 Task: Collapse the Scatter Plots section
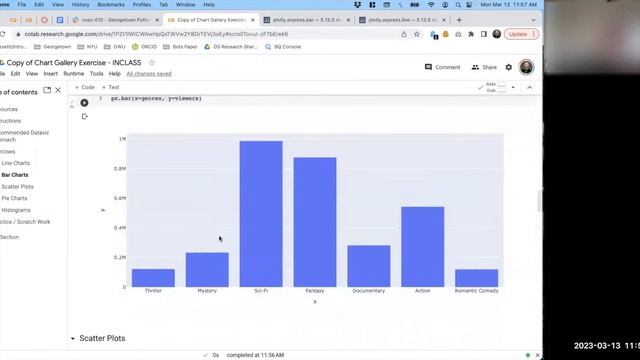pos(73,338)
